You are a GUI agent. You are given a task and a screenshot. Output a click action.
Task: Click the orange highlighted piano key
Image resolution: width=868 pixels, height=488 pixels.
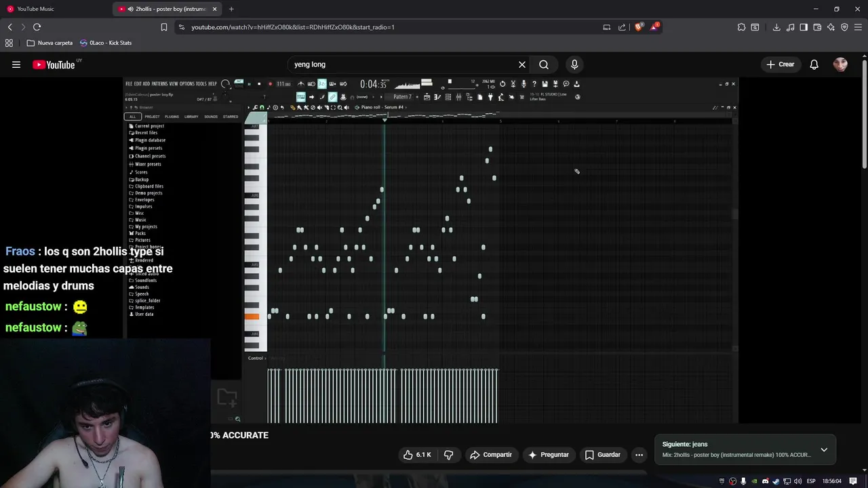pyautogui.click(x=252, y=317)
